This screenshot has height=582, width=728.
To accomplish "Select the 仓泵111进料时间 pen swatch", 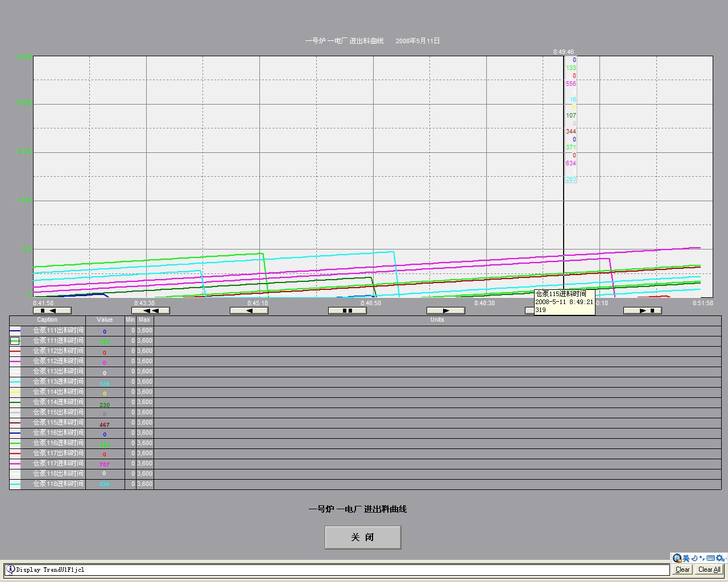I will click(15, 341).
